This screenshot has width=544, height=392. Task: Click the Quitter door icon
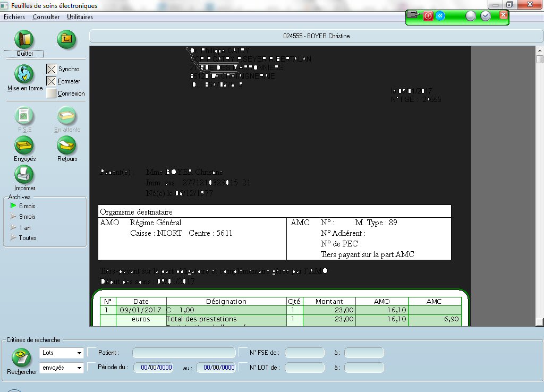(x=24, y=39)
